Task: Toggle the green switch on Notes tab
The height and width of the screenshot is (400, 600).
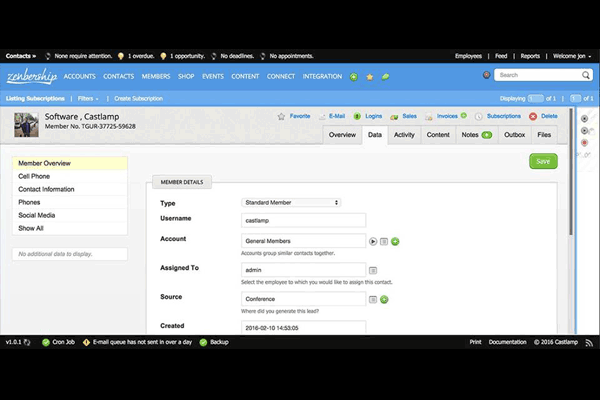Action: [487, 134]
